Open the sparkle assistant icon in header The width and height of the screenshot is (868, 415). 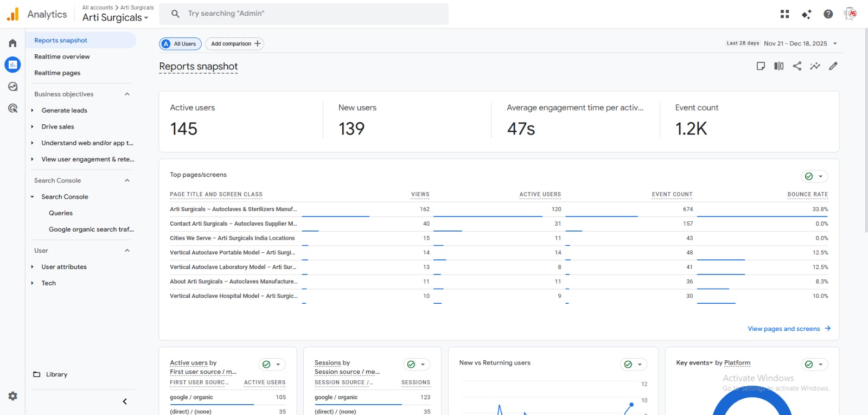(806, 14)
